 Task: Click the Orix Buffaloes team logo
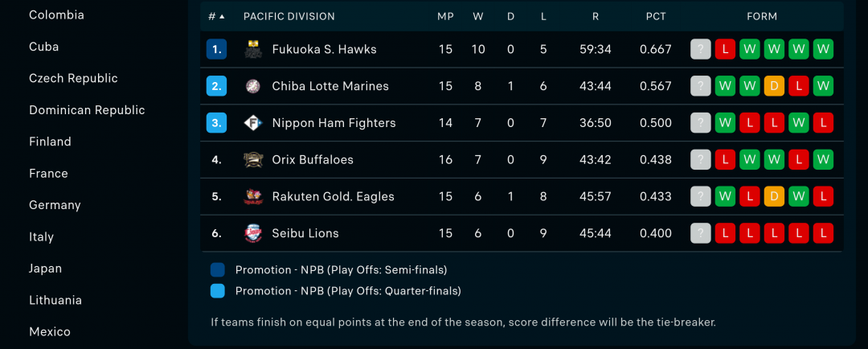tap(253, 159)
